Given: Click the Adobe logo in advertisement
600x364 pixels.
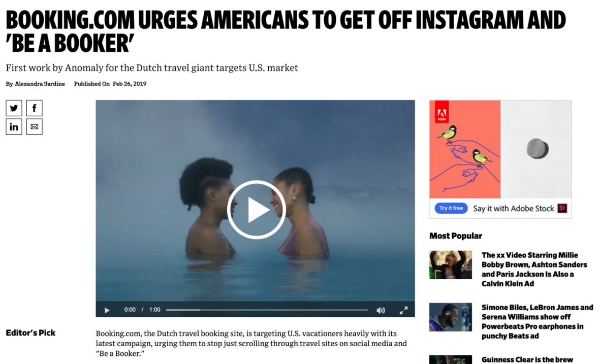Looking at the screenshot, I should [x=442, y=112].
